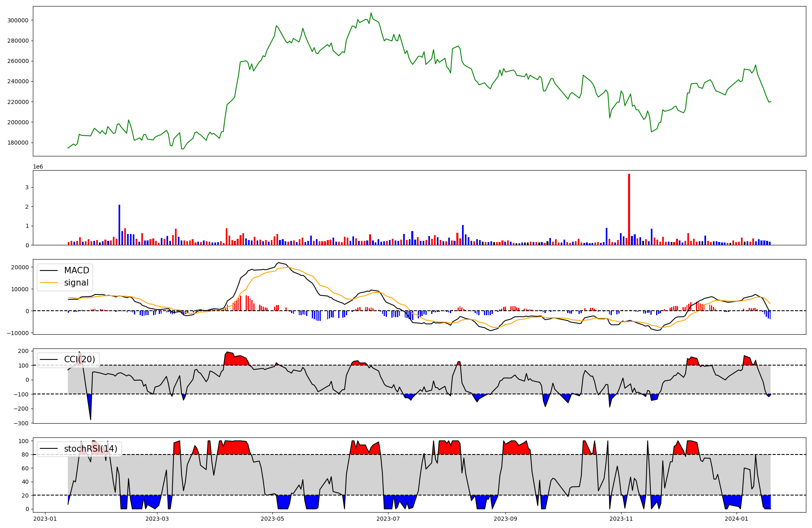Click the orange signal legend line sample
812x528 pixels.
(49, 283)
